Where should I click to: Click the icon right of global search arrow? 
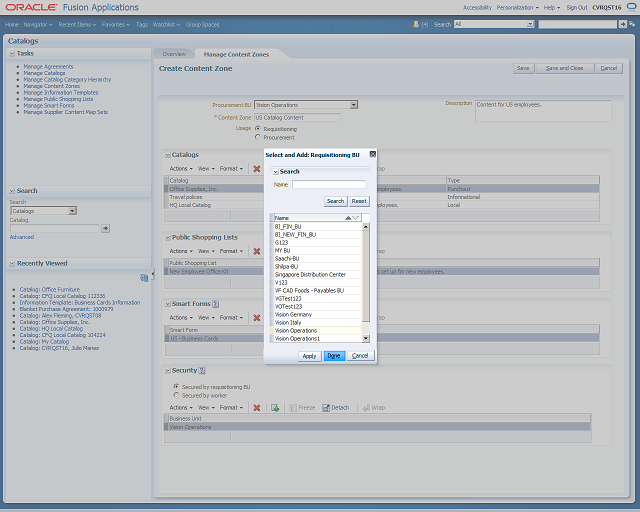pos(632,24)
